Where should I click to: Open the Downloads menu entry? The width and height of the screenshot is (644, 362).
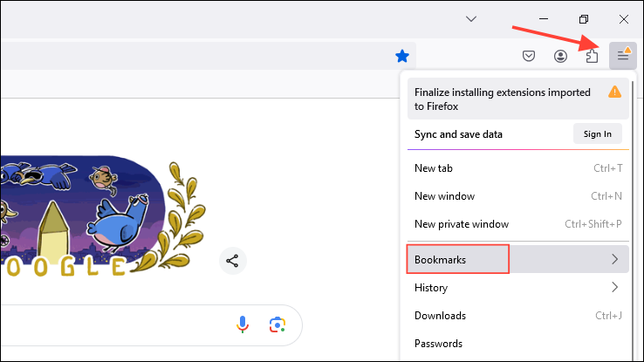point(440,316)
